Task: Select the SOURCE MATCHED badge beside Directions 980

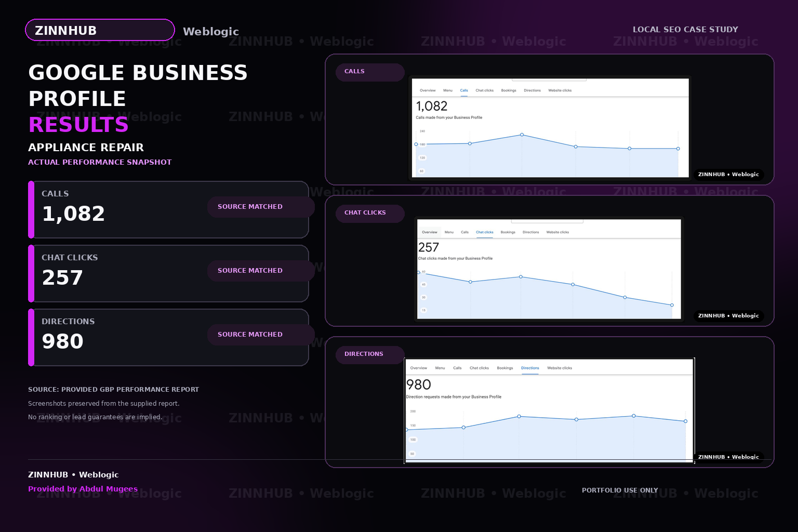Action: (x=261, y=335)
